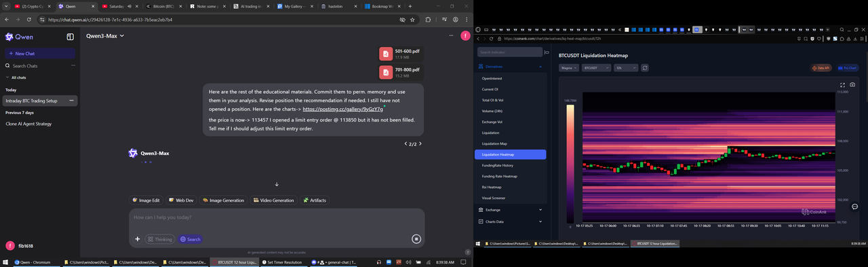This screenshot has height=267, width=868.
Task: Expand the Charts Data menu section
Action: coord(511,221)
